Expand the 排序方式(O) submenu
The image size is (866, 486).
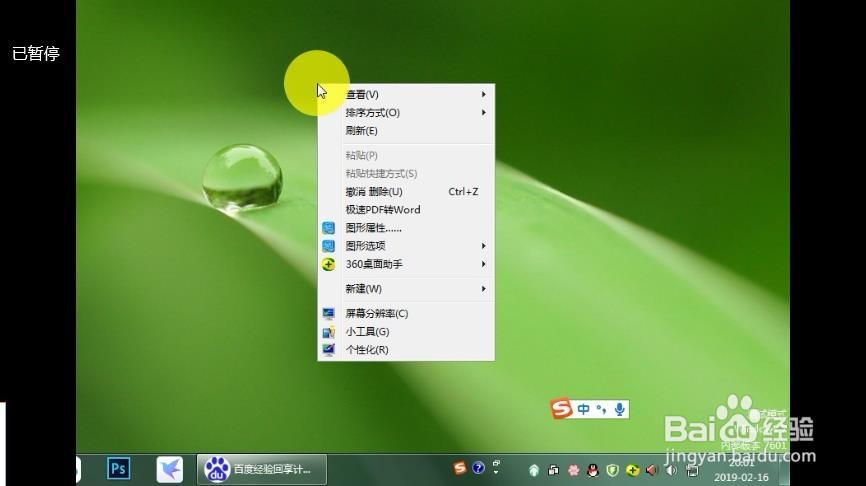(x=406, y=113)
